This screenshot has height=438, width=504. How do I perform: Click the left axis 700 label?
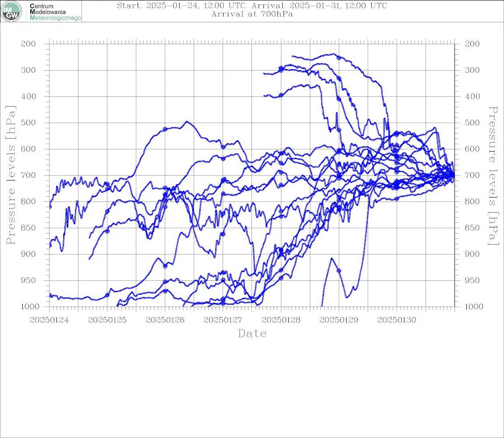28,176
